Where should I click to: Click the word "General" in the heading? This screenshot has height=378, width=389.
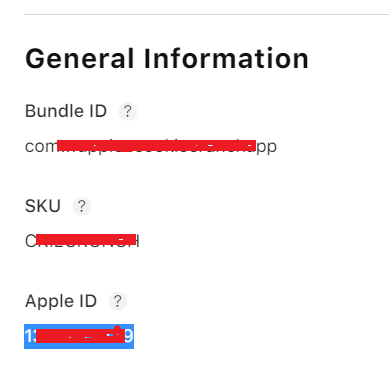(80, 59)
